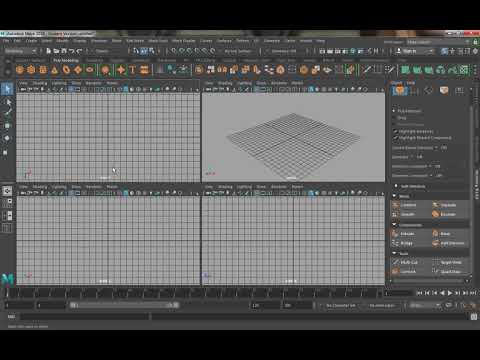
Task: Click the Lasso select tool
Action: pyautogui.click(x=7, y=102)
